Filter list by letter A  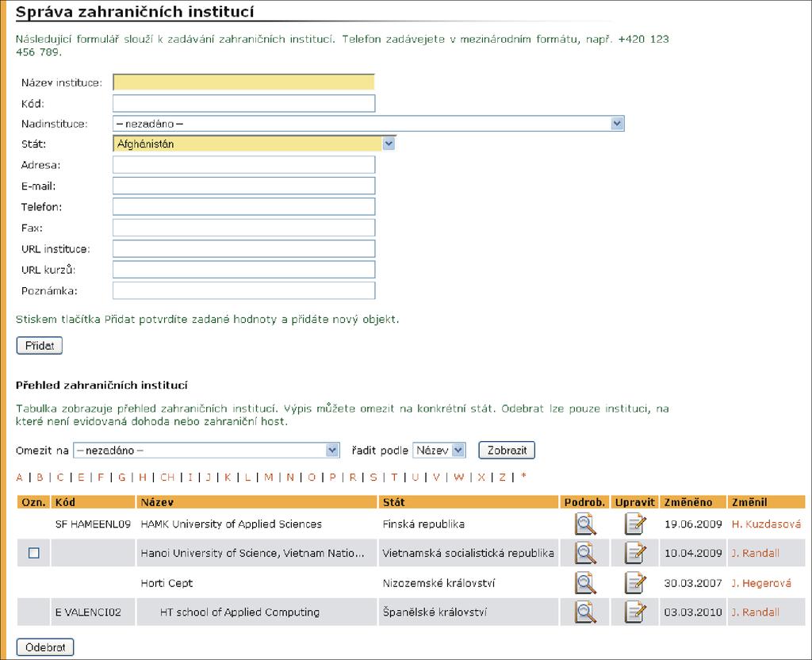[20, 477]
